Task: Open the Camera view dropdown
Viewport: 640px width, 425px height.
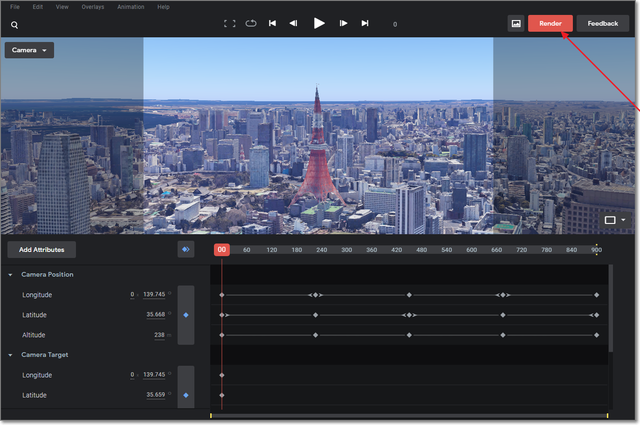Action: (x=29, y=49)
